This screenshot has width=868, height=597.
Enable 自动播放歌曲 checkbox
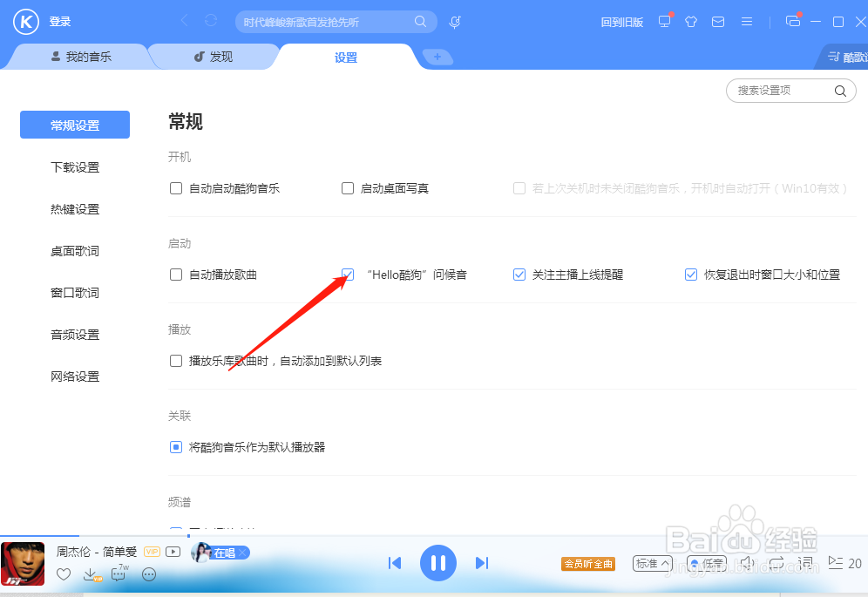click(x=176, y=275)
